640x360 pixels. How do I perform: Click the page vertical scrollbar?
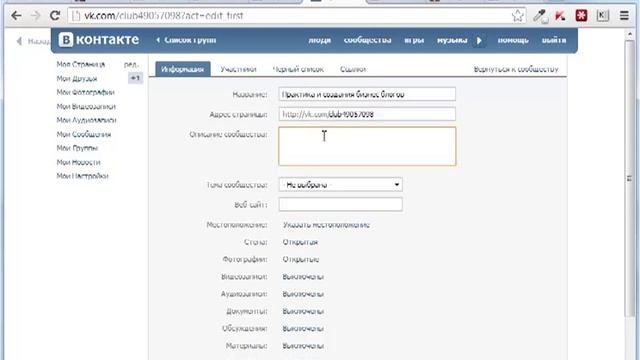click(629, 178)
